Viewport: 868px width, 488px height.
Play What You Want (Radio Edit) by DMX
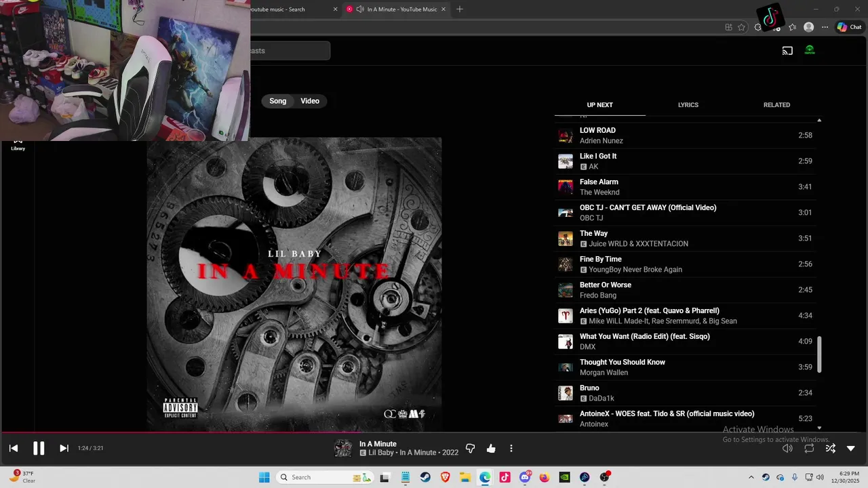(x=685, y=342)
